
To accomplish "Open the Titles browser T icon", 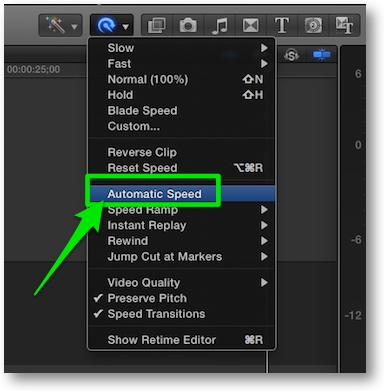I will coord(282,25).
